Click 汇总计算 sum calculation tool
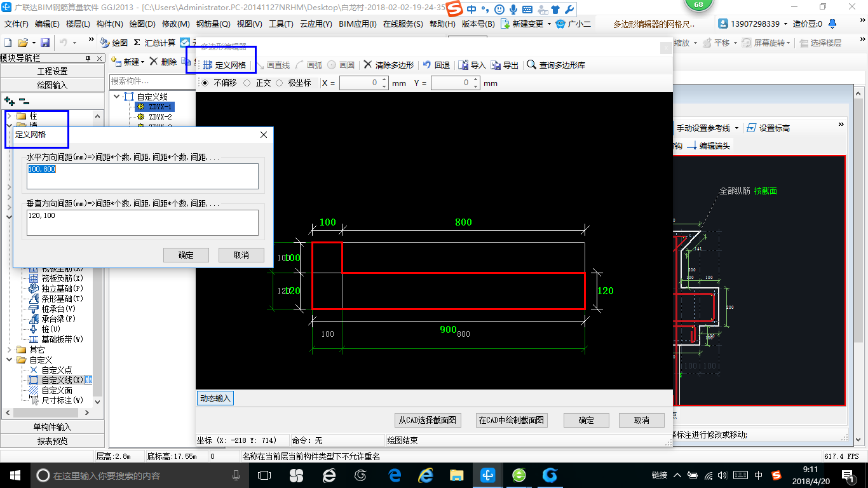 (x=154, y=43)
